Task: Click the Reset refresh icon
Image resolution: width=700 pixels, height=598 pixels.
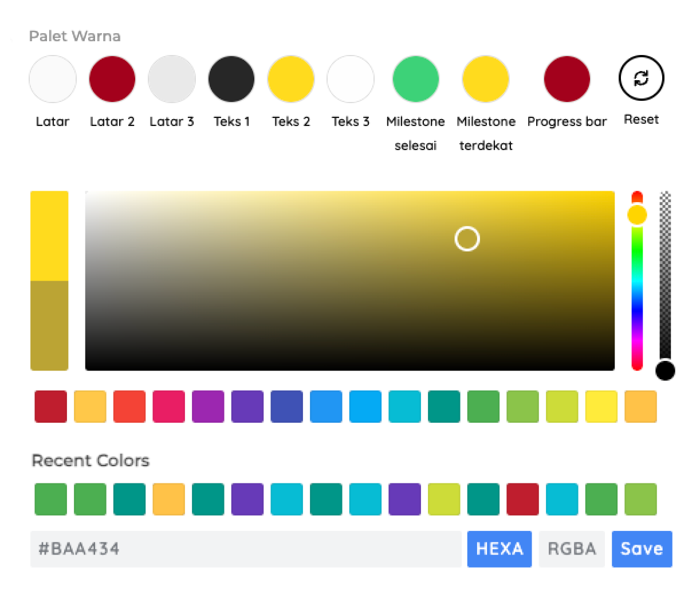Action: (x=641, y=78)
